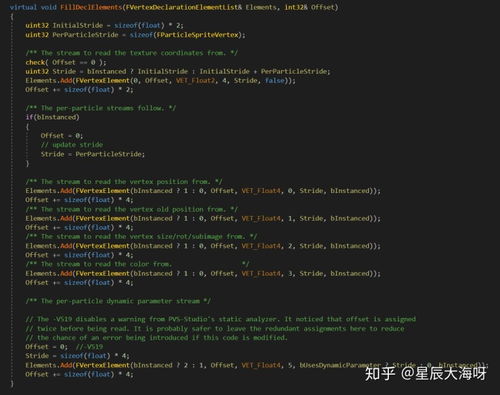Click the PerParticleStride declaration line
The image size is (500, 395).
pyautogui.click(x=135, y=35)
